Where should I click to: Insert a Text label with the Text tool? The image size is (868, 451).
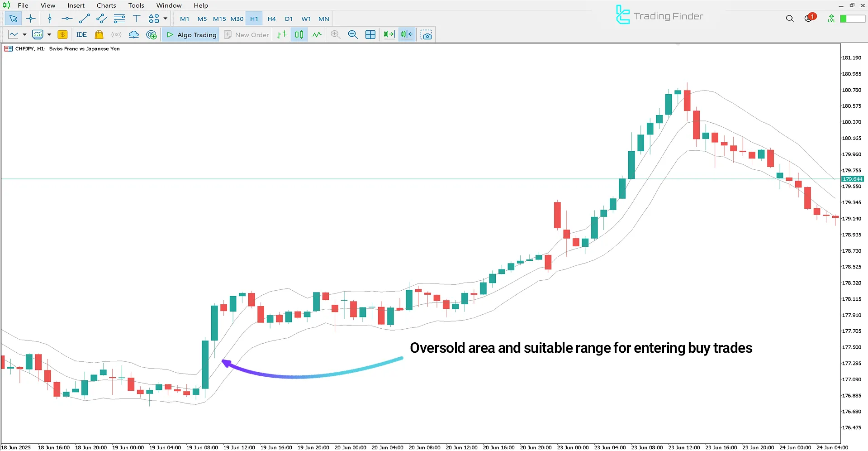(136, 19)
